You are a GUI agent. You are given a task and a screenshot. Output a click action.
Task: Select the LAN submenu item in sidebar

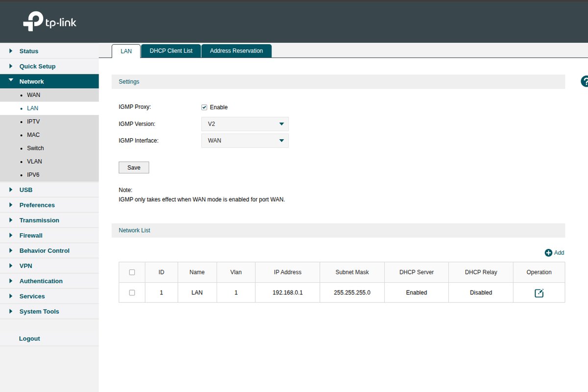click(x=49, y=108)
